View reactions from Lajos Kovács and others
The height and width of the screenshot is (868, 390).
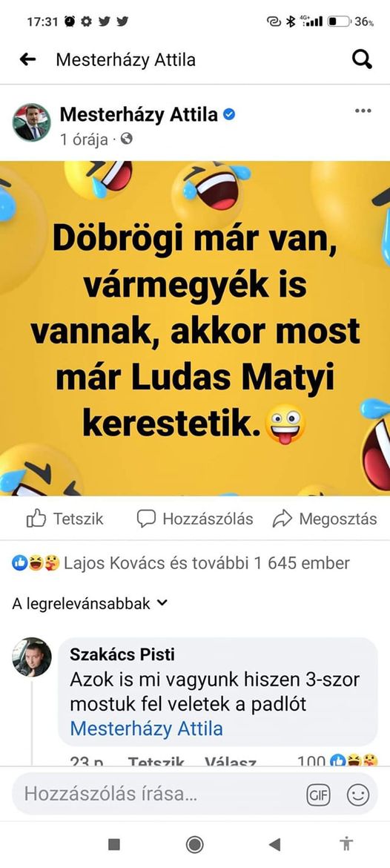180,564
